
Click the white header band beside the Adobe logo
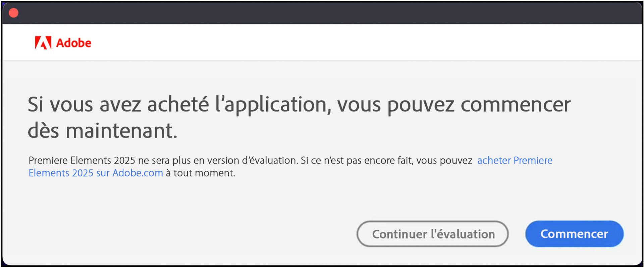tap(366, 42)
